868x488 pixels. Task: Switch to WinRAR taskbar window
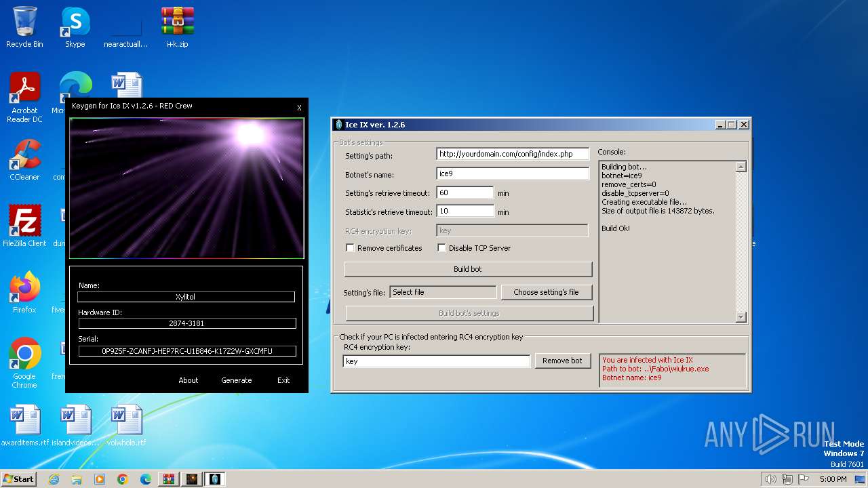(x=169, y=479)
